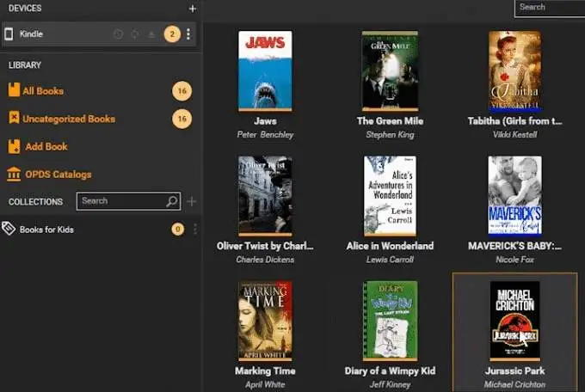Eject the Kindle device
The width and height of the screenshot is (585, 392).
point(151,34)
